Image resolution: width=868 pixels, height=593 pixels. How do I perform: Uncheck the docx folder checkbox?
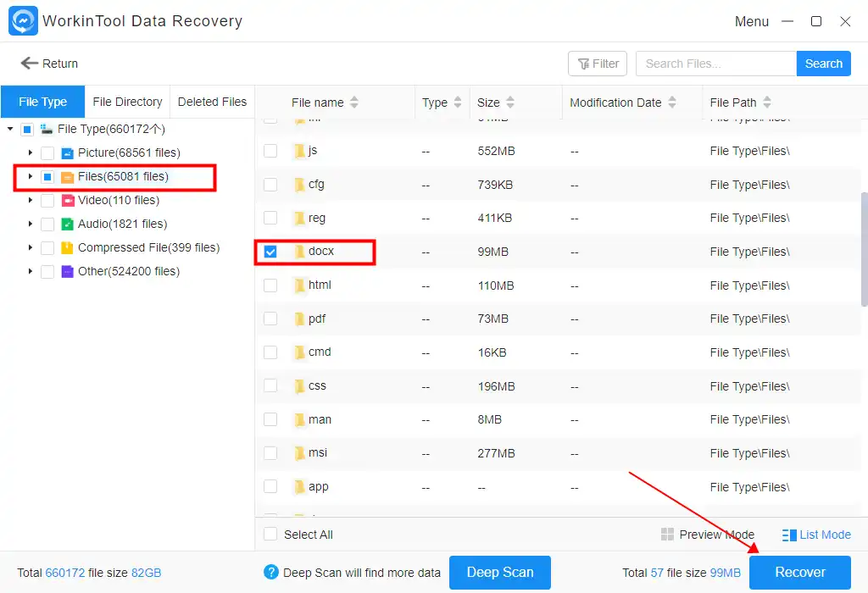pos(270,252)
